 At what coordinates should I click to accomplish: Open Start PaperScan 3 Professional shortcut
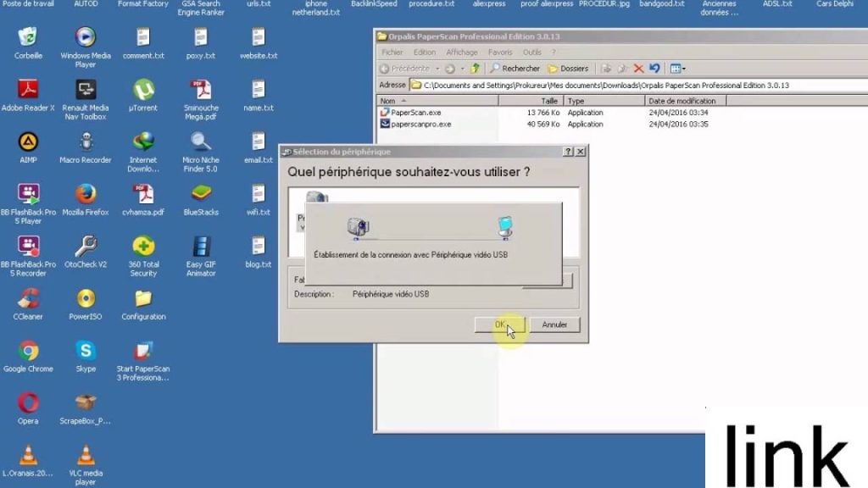tap(142, 351)
